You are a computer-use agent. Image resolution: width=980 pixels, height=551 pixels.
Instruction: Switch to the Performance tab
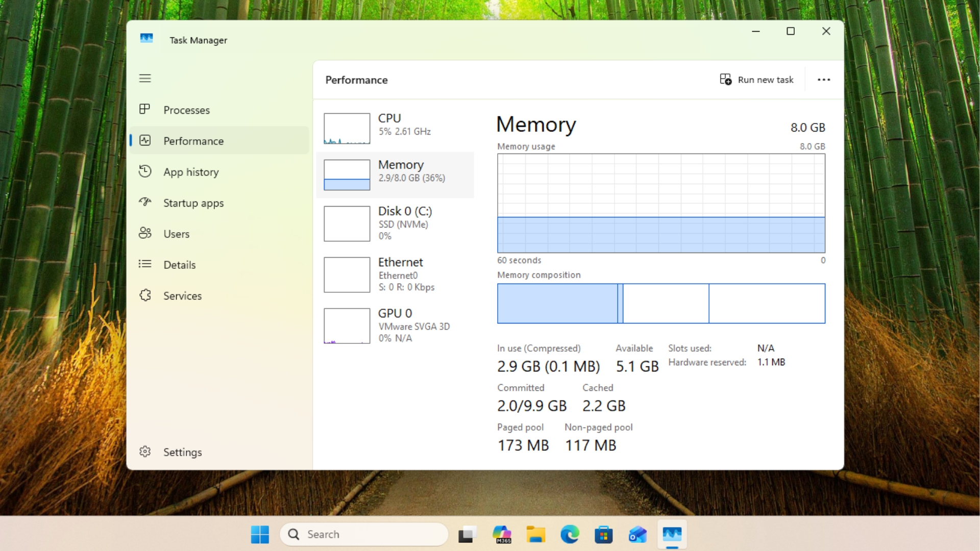point(219,141)
